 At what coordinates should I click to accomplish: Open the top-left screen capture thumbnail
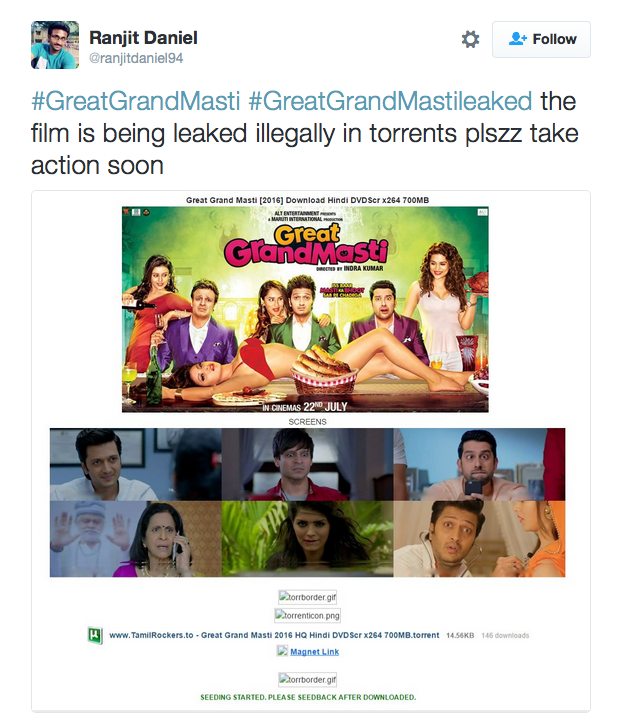pos(136,464)
